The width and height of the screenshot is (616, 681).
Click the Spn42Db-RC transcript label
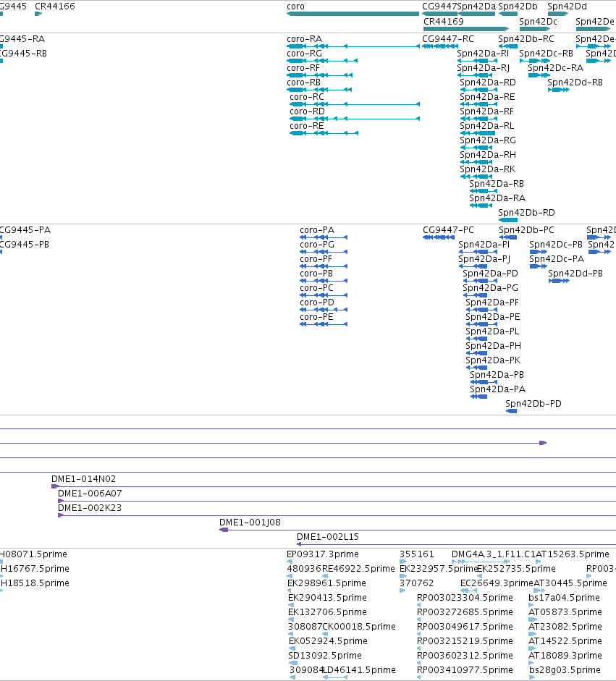click(526, 38)
